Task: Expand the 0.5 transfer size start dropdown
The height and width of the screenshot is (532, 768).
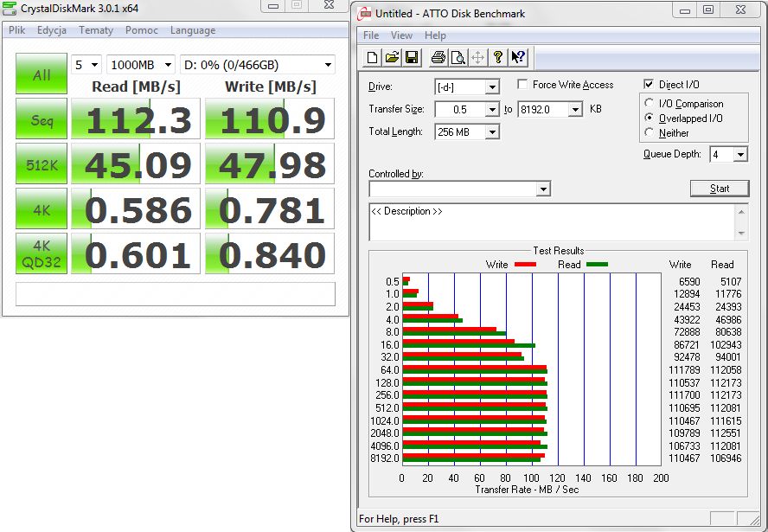Action: point(492,109)
